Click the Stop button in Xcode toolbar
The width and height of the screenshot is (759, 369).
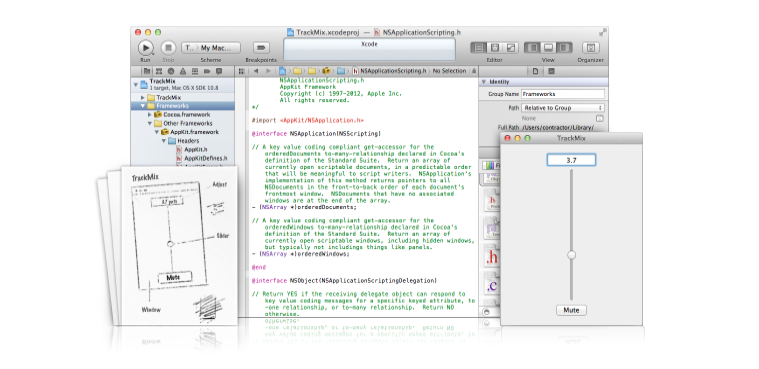pyautogui.click(x=168, y=47)
